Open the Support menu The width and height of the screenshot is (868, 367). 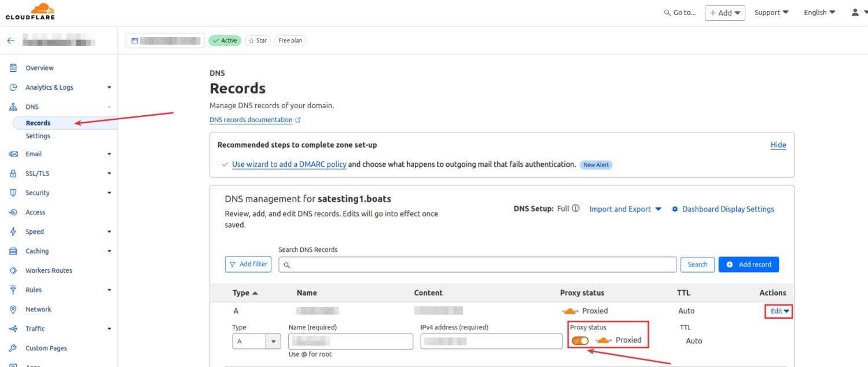(x=770, y=12)
